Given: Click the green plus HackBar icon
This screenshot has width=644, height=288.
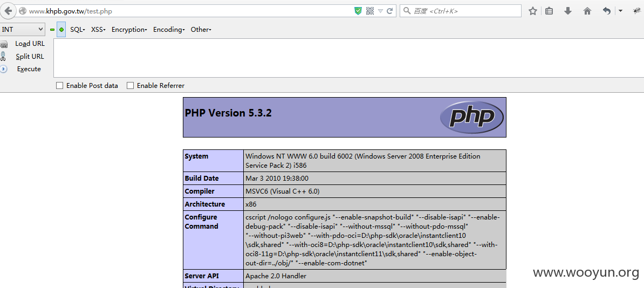Looking at the screenshot, I should [61, 30].
